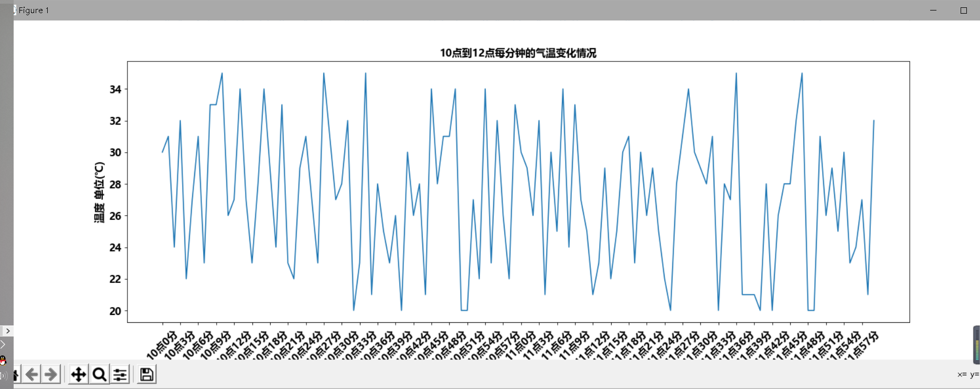Go back to previous view arrow
Screen dimensions: 980x389
click(31, 374)
